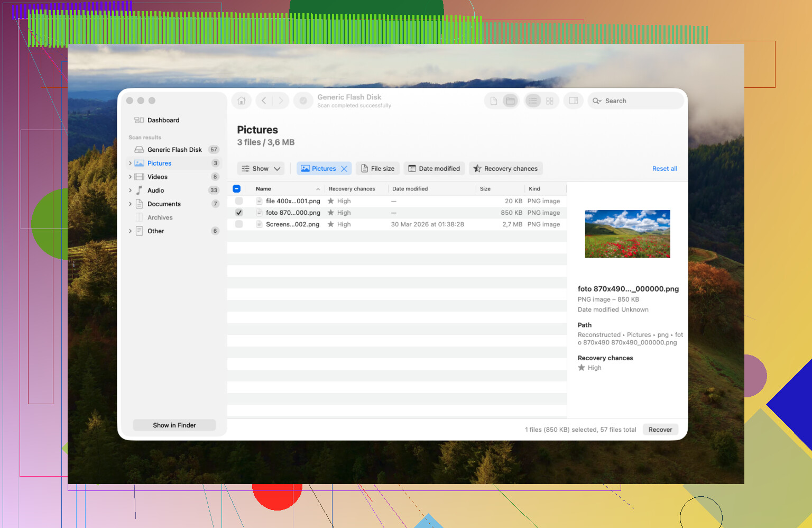This screenshot has height=528, width=812.
Task: Click the 850 KB size cell
Action: coord(511,213)
